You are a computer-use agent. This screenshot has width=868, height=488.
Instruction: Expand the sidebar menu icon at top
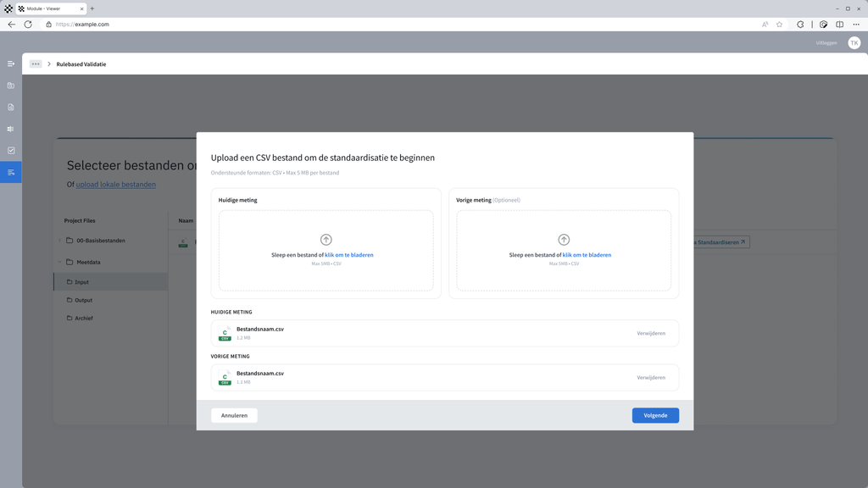pos(10,64)
